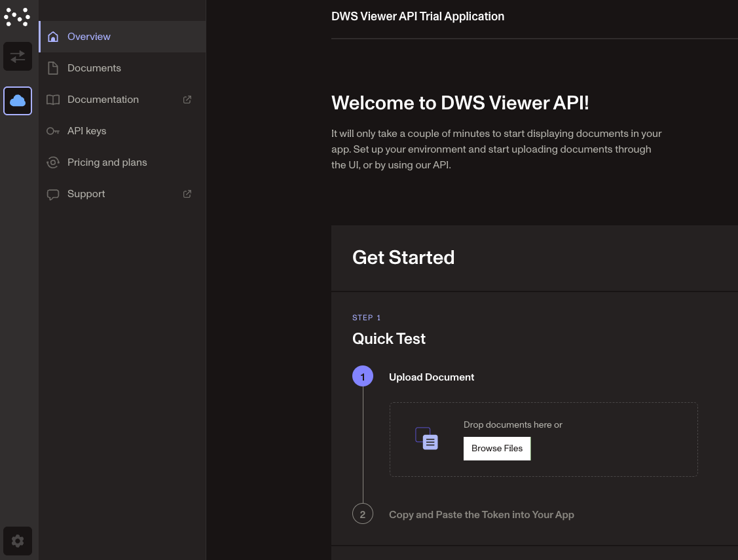The width and height of the screenshot is (738, 560).
Task: Switch to Pricing and plans
Action: click(107, 162)
